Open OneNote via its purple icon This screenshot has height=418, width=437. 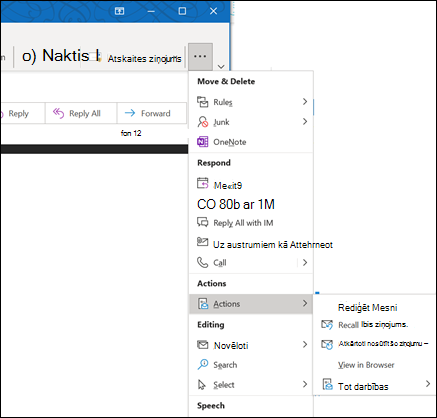202,142
